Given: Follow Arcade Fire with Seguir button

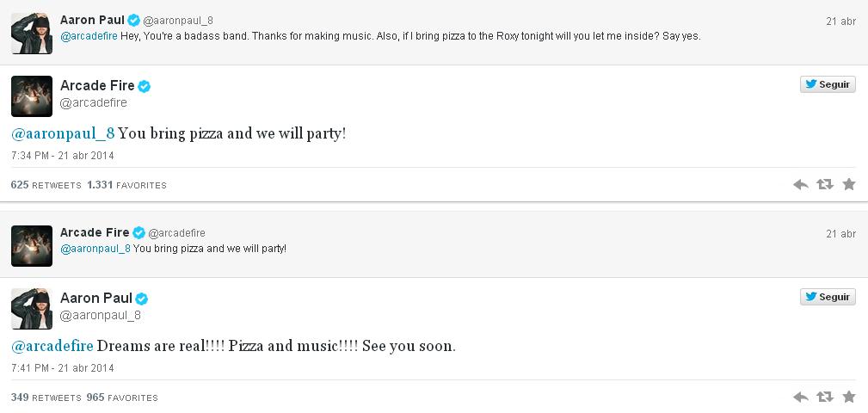Looking at the screenshot, I should coord(828,84).
